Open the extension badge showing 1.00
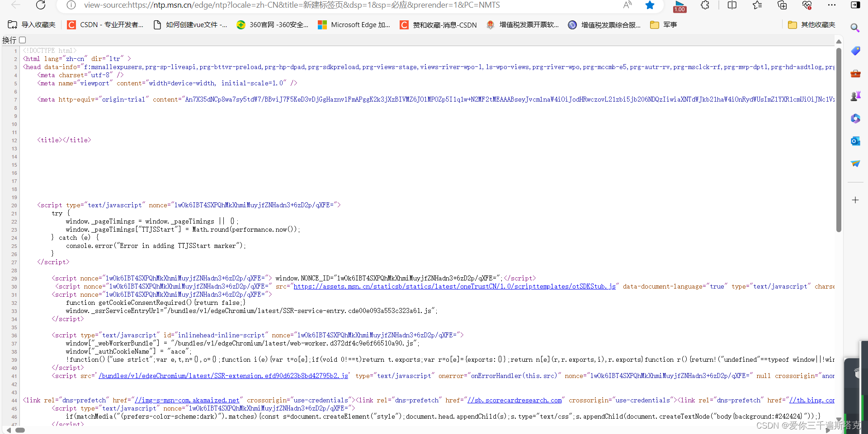 pos(679,6)
